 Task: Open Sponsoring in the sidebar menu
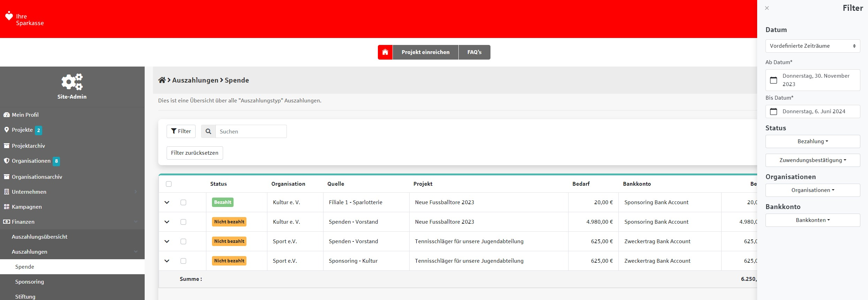[30, 282]
